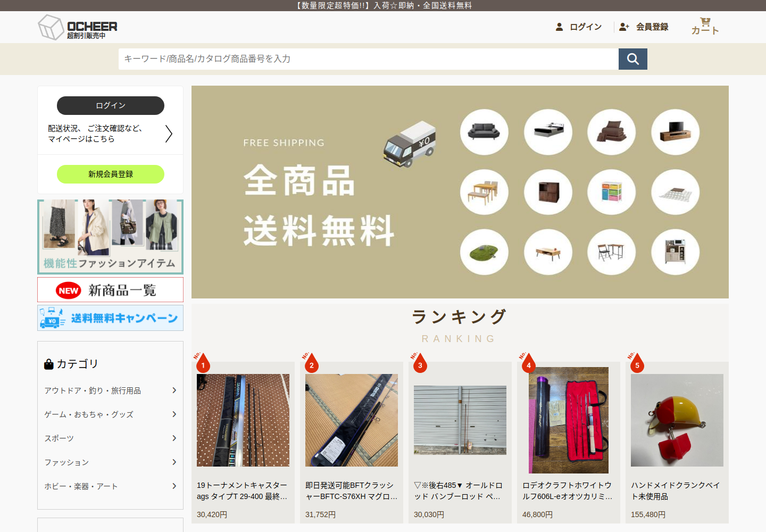Viewport: 766px width, 532px height.
Task: Select the kotatsu rug circle icon
Action: point(675,192)
